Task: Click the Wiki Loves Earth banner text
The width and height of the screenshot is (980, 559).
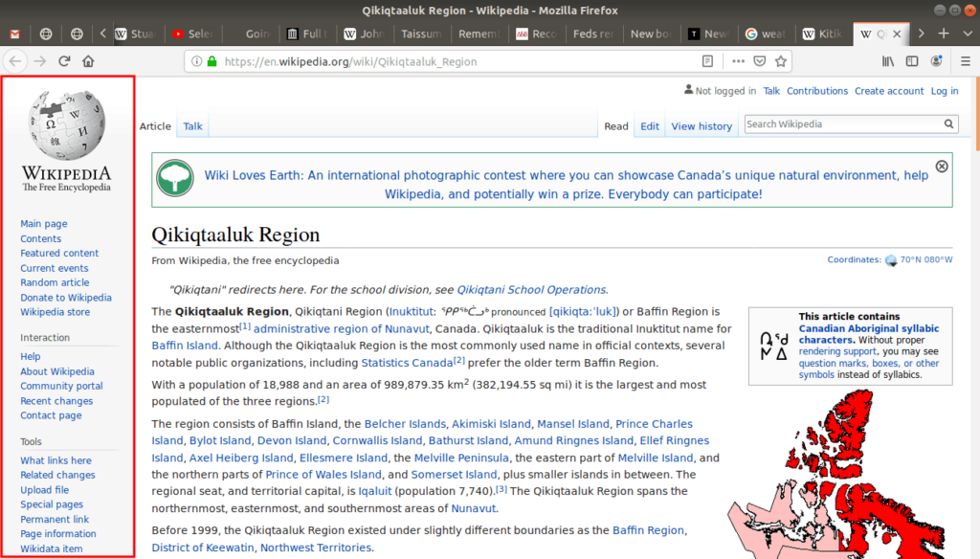Action: coord(567,185)
